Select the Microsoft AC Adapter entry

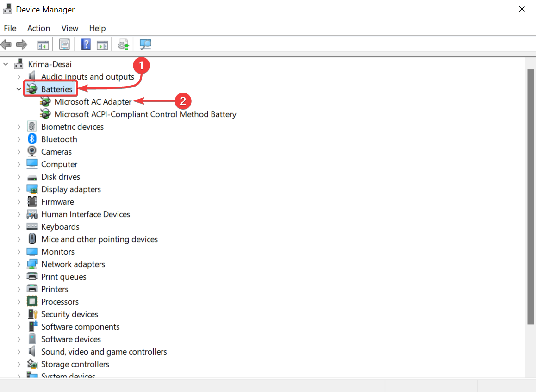93,101
